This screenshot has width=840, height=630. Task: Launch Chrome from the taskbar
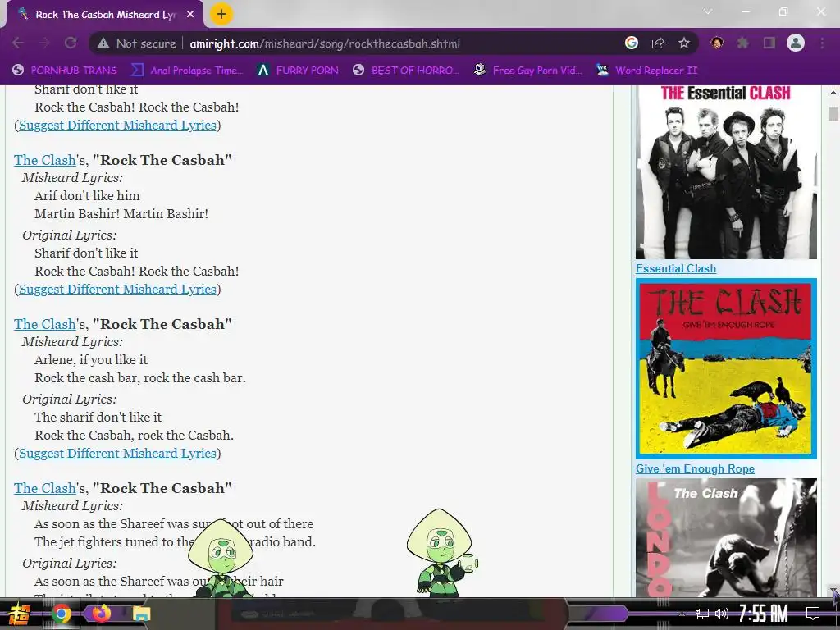tap(61, 614)
